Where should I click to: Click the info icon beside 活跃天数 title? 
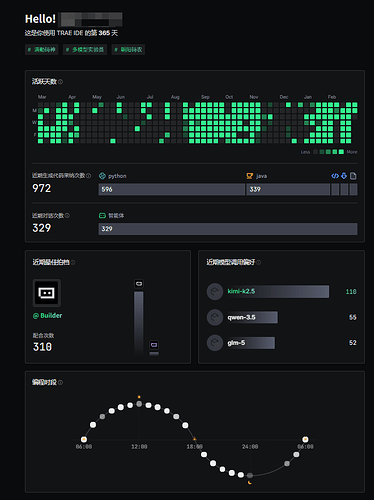(x=61, y=82)
